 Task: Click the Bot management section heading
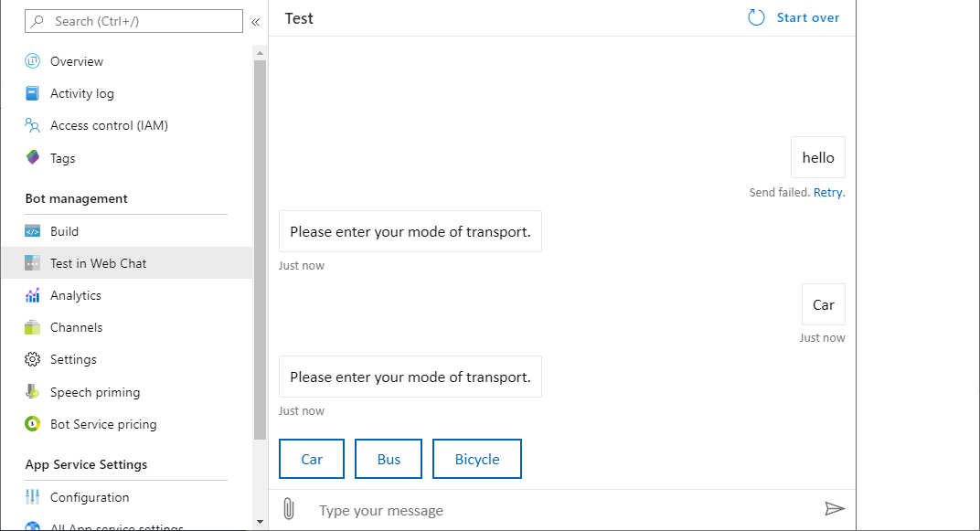point(76,198)
